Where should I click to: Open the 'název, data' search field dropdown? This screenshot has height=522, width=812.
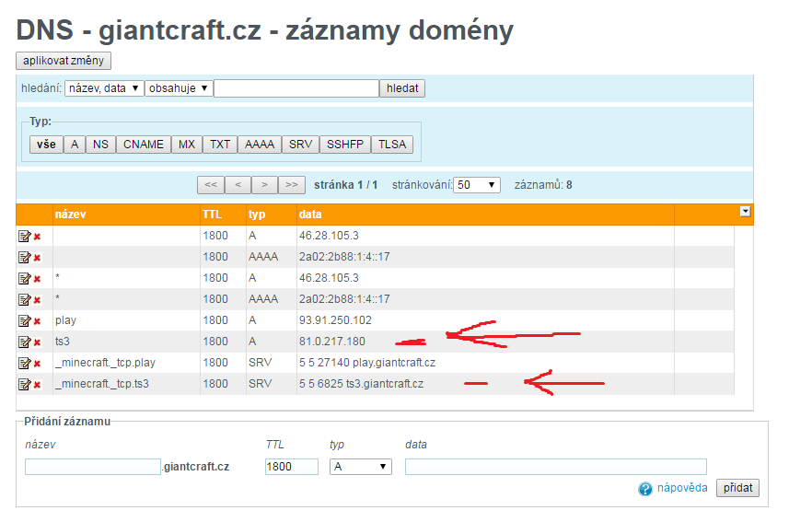tap(103, 88)
